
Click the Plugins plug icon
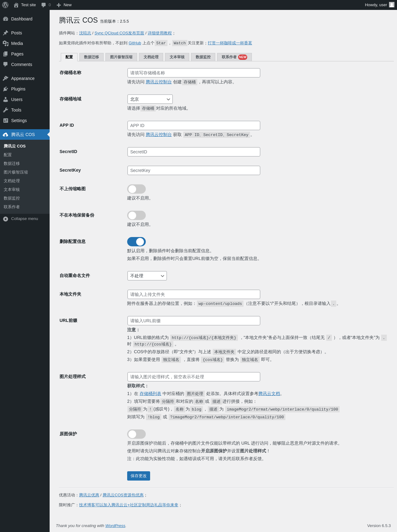(6, 89)
